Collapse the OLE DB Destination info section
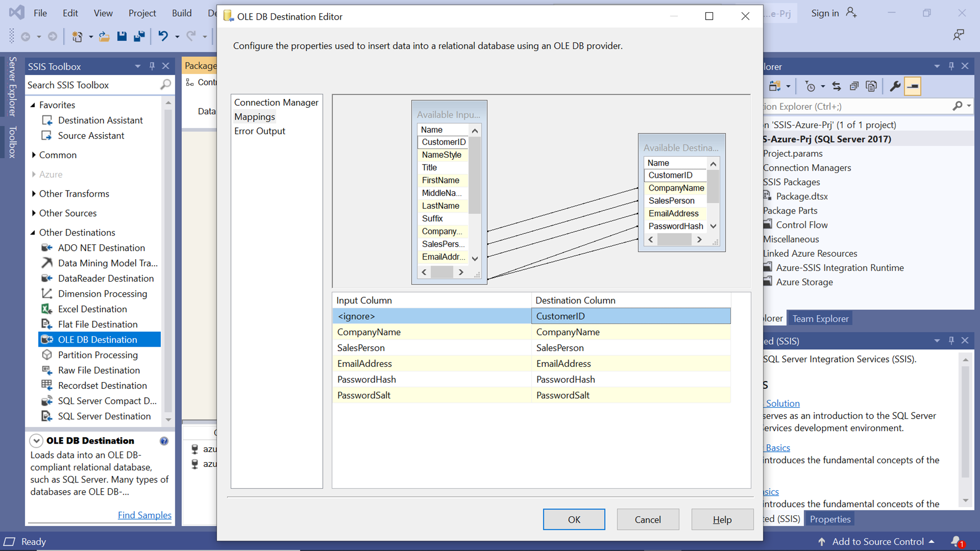This screenshot has height=551, width=980. coord(36,441)
